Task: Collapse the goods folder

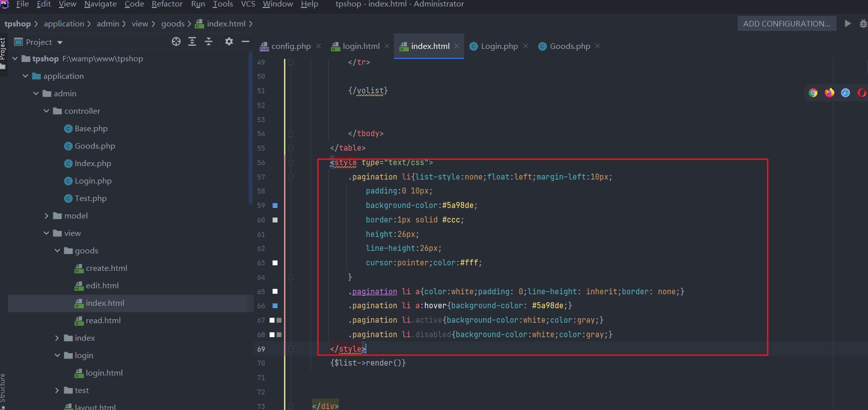Action: click(57, 250)
